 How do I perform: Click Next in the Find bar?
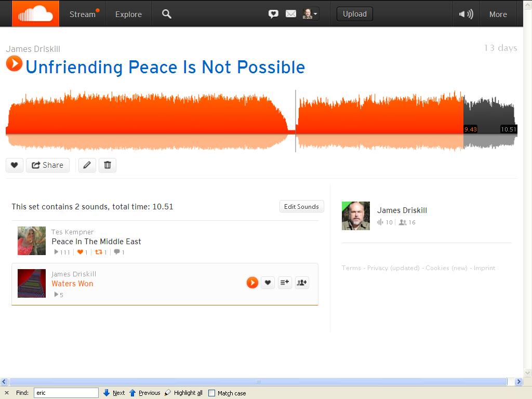click(x=114, y=393)
